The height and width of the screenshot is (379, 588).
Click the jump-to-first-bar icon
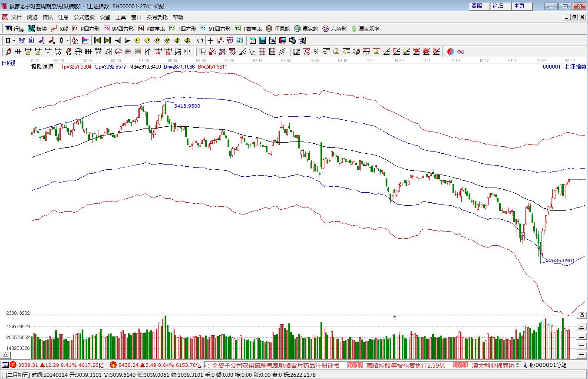(x=98, y=40)
